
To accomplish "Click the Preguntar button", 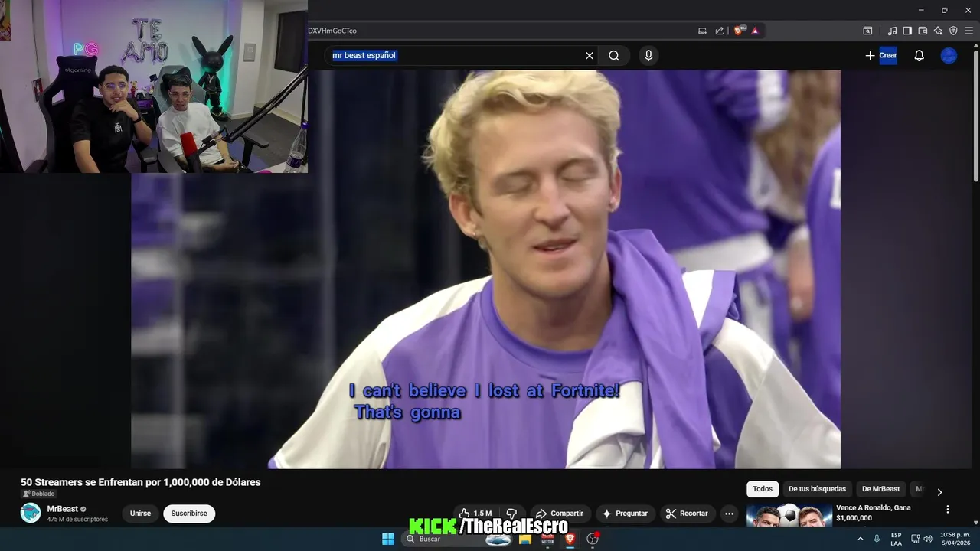I will tap(625, 514).
